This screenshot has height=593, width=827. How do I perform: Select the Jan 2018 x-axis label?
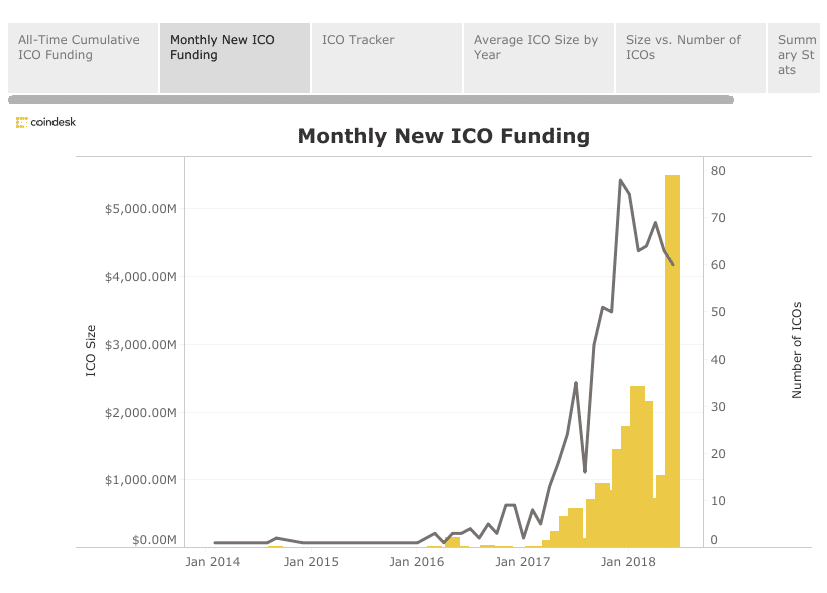[x=627, y=562]
